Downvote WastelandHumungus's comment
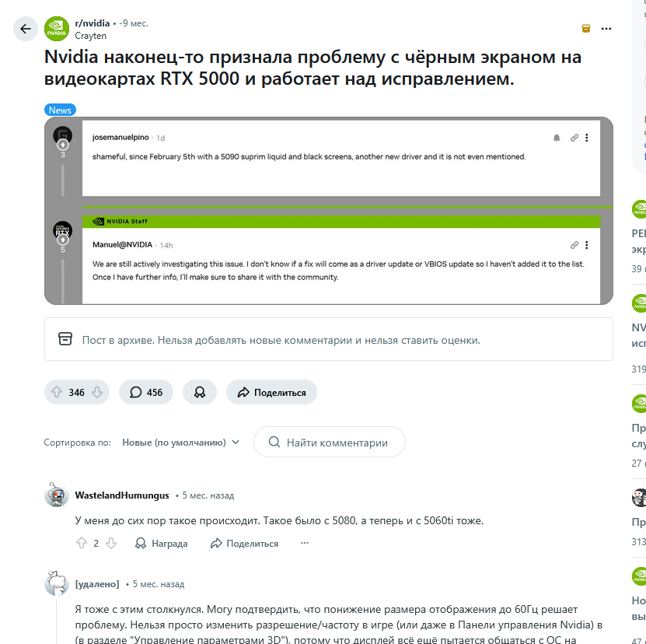Viewport: 646px width, 644px height. point(111,543)
